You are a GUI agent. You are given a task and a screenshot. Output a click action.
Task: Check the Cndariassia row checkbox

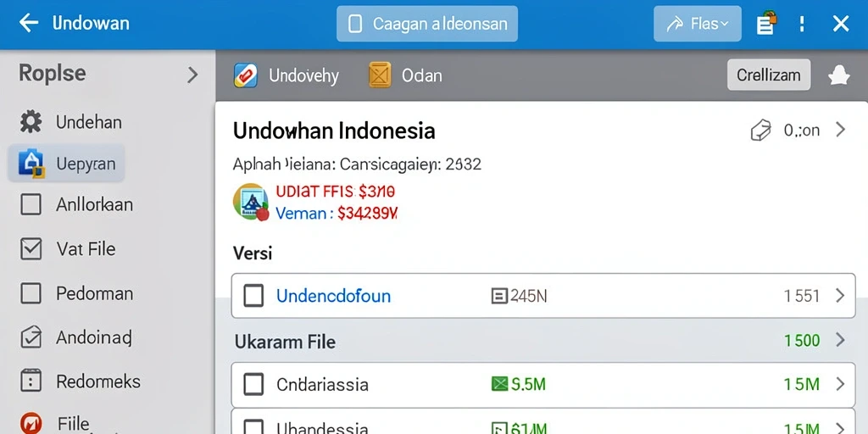click(x=253, y=384)
